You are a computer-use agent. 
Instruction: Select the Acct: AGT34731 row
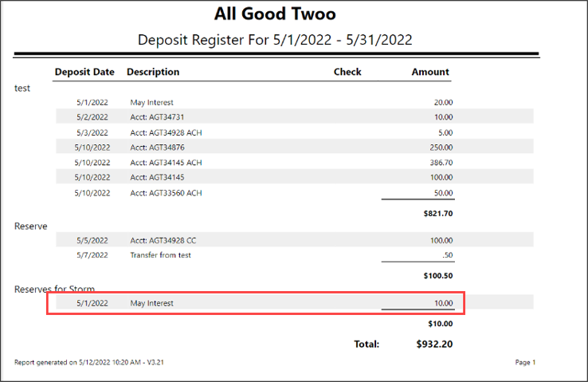pyautogui.click(x=294, y=116)
